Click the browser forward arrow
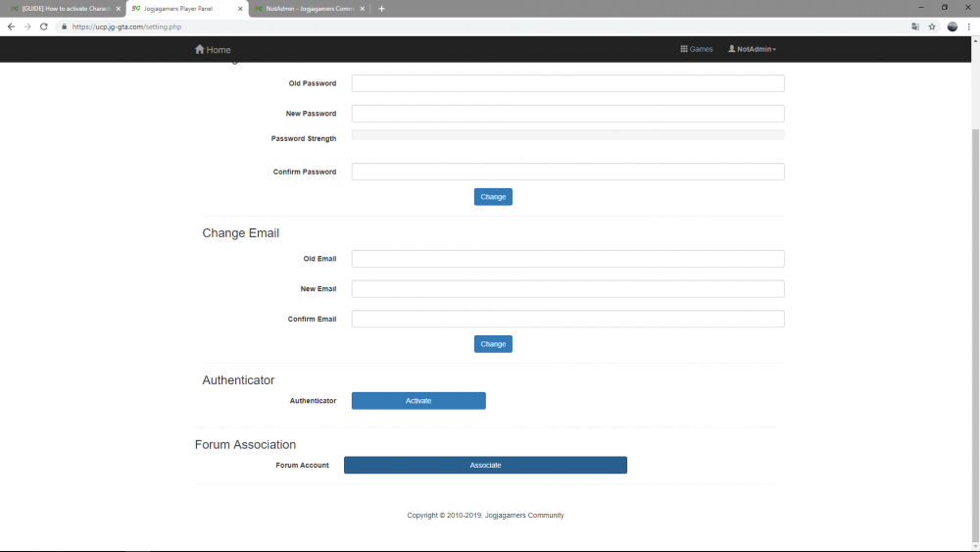Viewport: 980px width, 552px height. 27,26
